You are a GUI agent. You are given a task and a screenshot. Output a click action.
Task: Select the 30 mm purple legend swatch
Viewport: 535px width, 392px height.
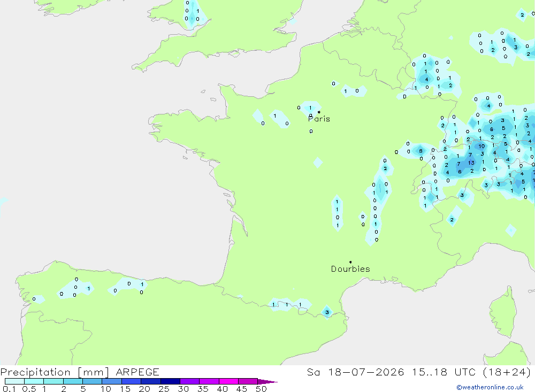(189, 381)
